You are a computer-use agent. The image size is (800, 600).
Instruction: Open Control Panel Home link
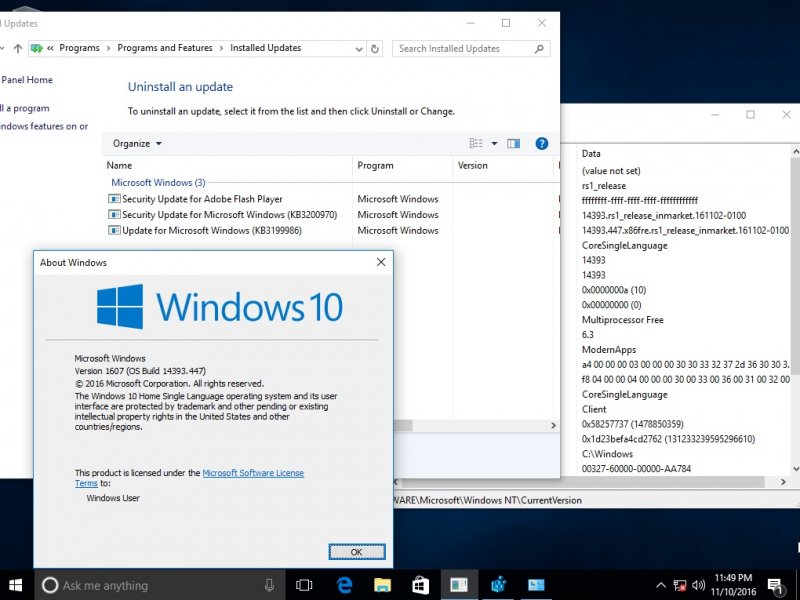pyautogui.click(x=26, y=80)
